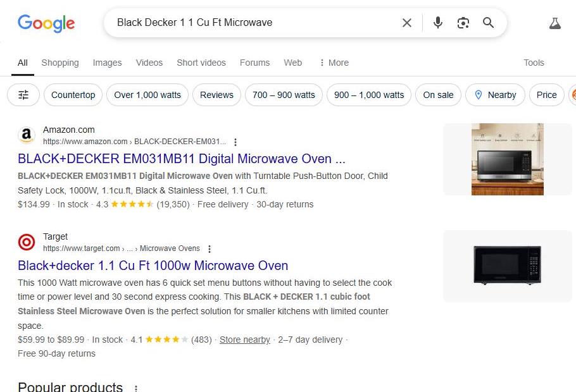
Task: Open the Popular products options menu
Action: tap(136, 388)
